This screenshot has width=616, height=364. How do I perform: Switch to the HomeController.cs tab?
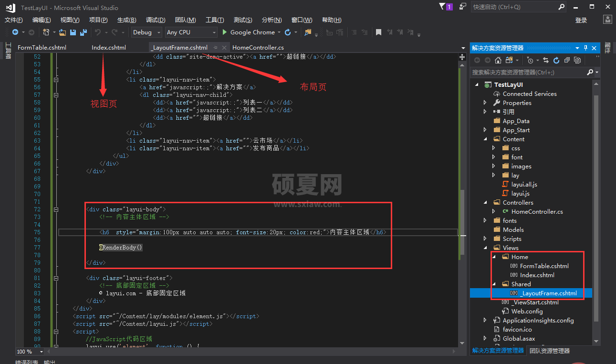[x=258, y=48]
